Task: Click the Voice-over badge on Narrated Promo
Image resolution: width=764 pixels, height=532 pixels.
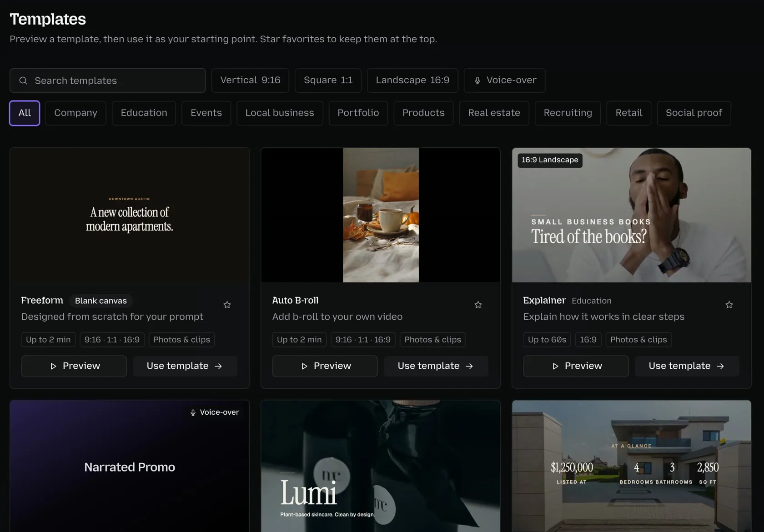Action: tap(215, 412)
